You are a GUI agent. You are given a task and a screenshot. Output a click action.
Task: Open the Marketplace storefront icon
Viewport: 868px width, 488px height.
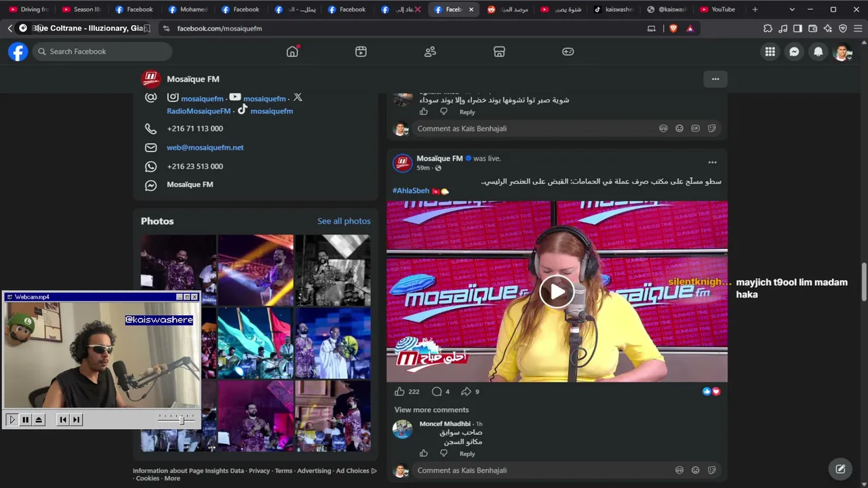[x=499, y=52]
